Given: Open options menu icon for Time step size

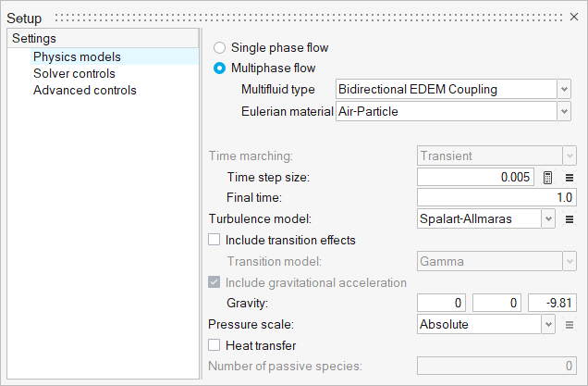Looking at the screenshot, I should pos(570,177).
